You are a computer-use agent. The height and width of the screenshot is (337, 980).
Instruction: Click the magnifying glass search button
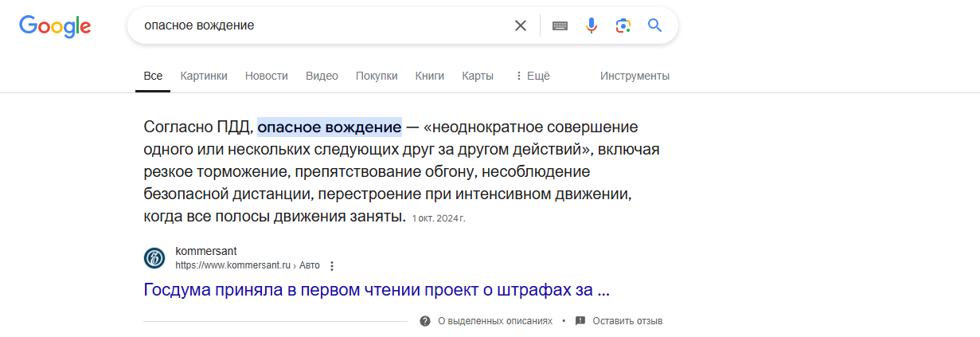(x=654, y=25)
